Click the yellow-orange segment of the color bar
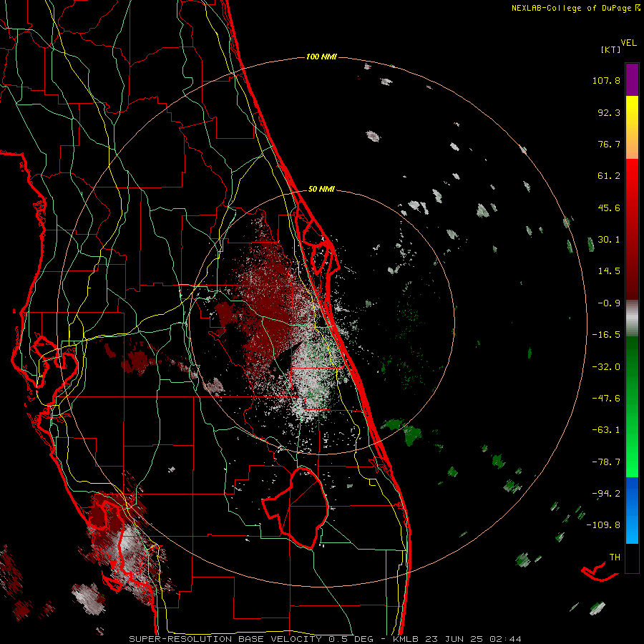The height and width of the screenshot is (644, 644). [x=632, y=127]
